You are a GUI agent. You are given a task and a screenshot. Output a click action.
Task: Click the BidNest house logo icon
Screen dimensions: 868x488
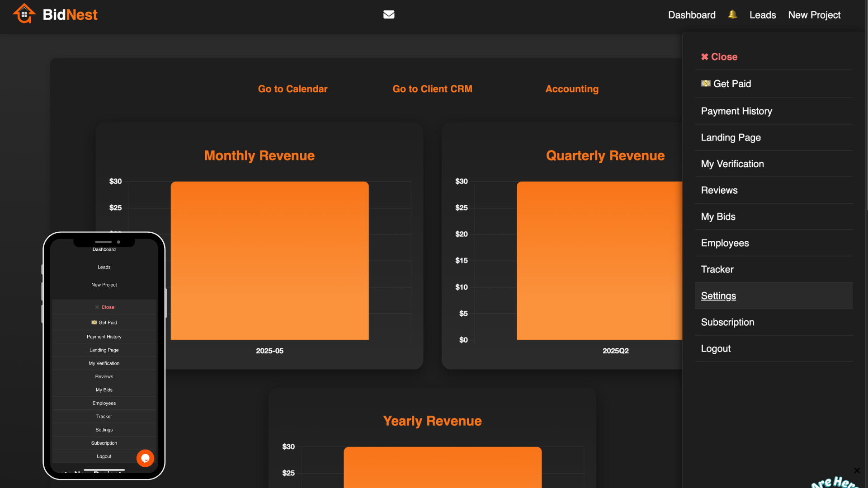point(24,14)
